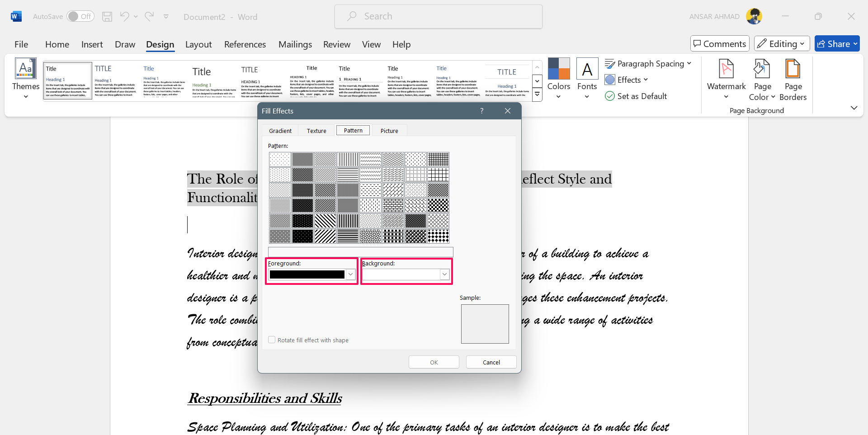The width and height of the screenshot is (868, 435).
Task: Click Set as Default
Action: coord(636,96)
